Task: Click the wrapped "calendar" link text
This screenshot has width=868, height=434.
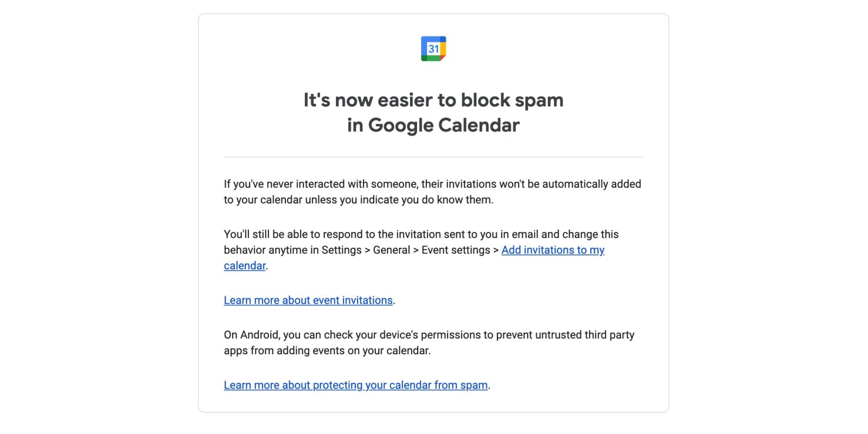Action: [x=245, y=266]
